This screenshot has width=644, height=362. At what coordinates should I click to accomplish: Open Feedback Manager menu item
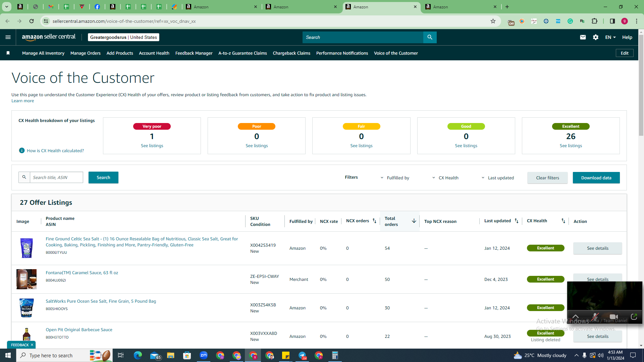click(x=194, y=53)
